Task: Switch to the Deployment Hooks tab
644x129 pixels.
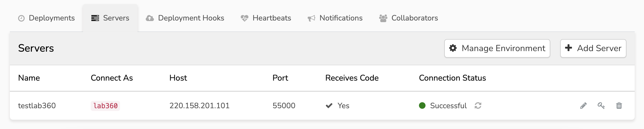Action: [x=185, y=18]
